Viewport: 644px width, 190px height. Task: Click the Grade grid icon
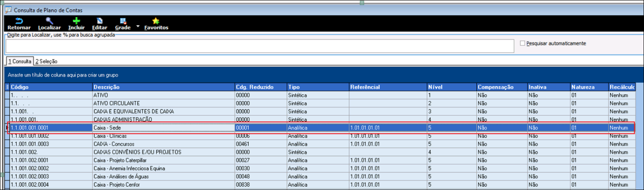click(x=123, y=21)
